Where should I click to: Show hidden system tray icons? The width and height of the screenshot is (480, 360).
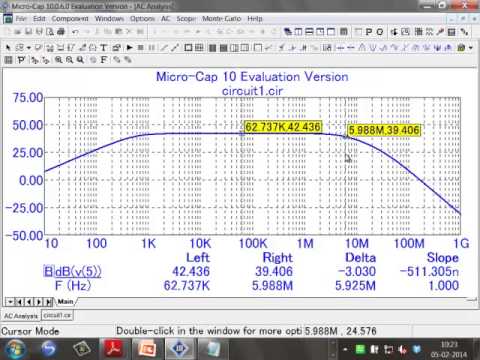[x=345, y=349]
